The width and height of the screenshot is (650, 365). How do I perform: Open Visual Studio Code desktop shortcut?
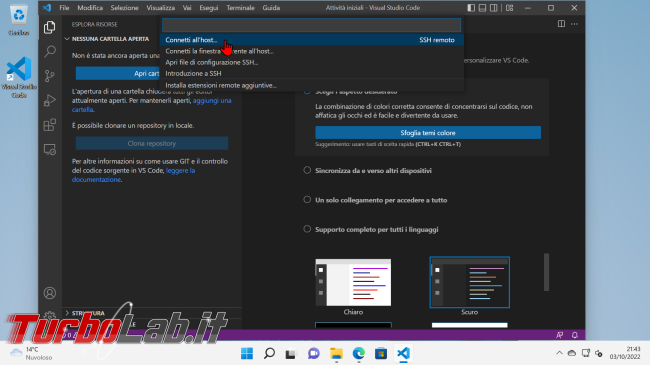[x=19, y=78]
